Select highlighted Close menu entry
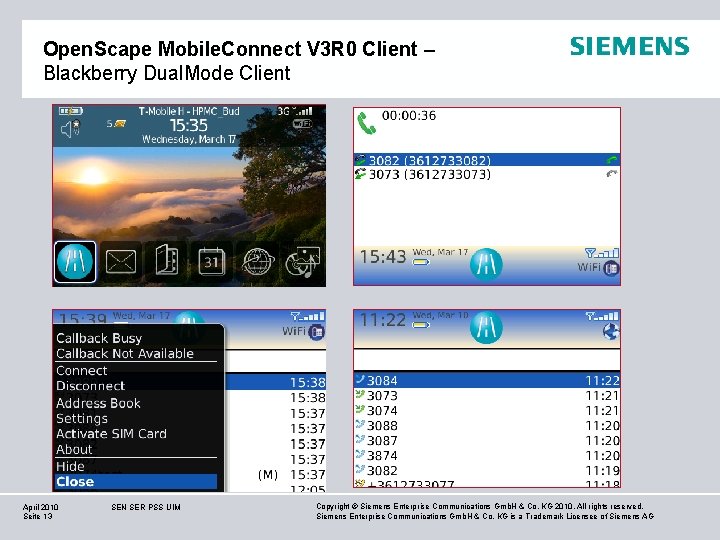This screenshot has height=540, width=720. click(x=136, y=482)
